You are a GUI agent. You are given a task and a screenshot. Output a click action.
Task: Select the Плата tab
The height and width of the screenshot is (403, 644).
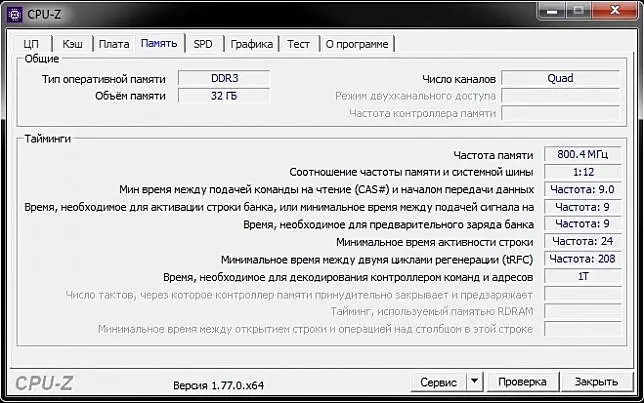tap(114, 44)
